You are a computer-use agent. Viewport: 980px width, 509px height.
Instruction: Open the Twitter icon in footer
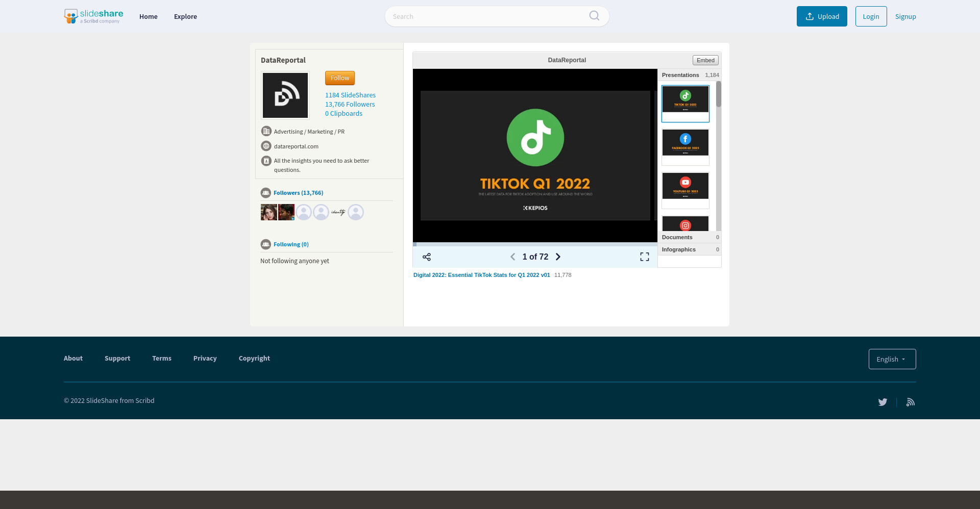click(x=883, y=402)
